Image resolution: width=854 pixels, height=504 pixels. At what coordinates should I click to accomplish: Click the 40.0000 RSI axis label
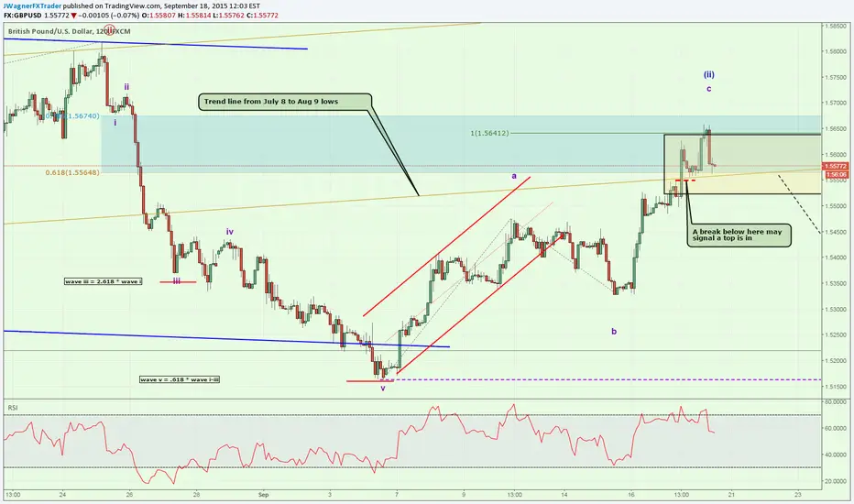click(x=836, y=455)
